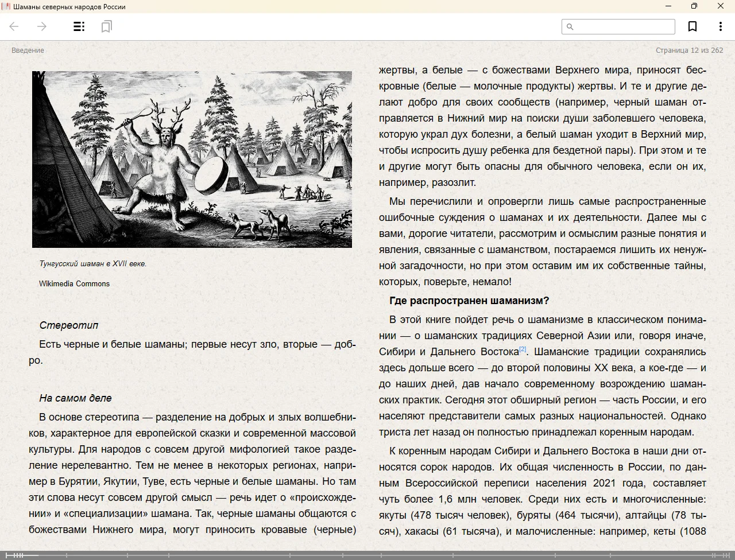This screenshot has height=560, width=735.
Task: Add a bookmark to this page
Action: (693, 26)
